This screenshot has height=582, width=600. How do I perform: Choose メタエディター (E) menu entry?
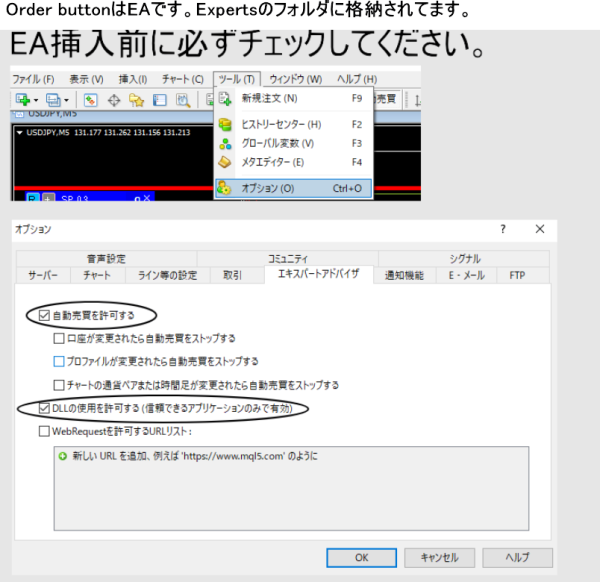click(x=272, y=162)
